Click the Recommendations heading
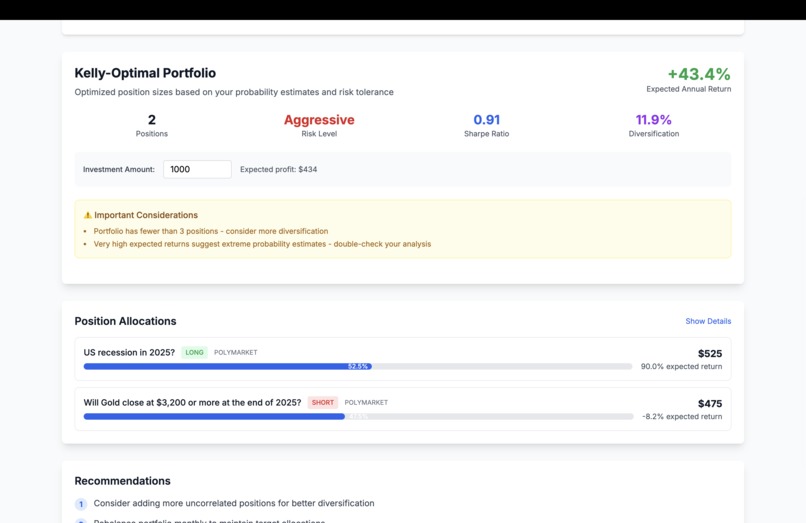Viewport: 806px width, 523px height. click(x=122, y=481)
